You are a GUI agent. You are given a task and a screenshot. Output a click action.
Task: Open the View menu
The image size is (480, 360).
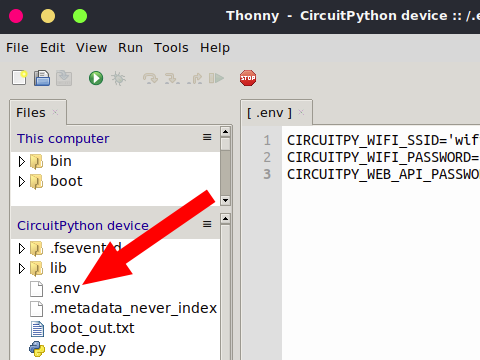coord(91,48)
